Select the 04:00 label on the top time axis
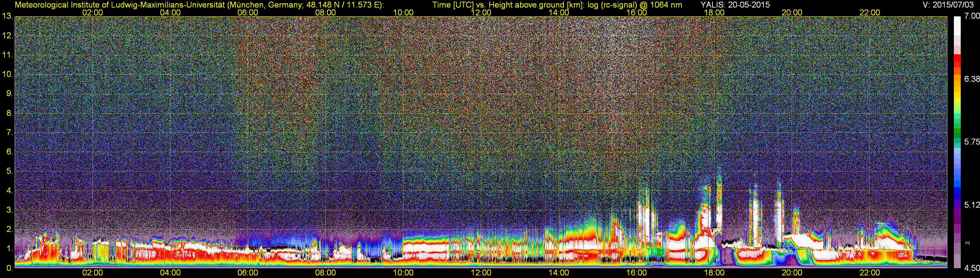This screenshot has width=980, height=278. [170, 12]
